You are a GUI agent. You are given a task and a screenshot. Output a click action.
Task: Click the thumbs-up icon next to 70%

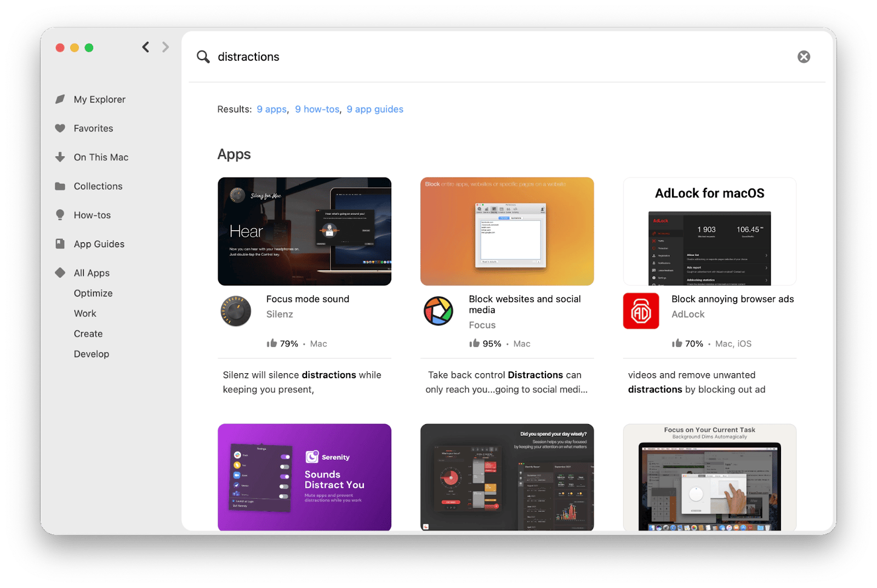click(x=677, y=343)
